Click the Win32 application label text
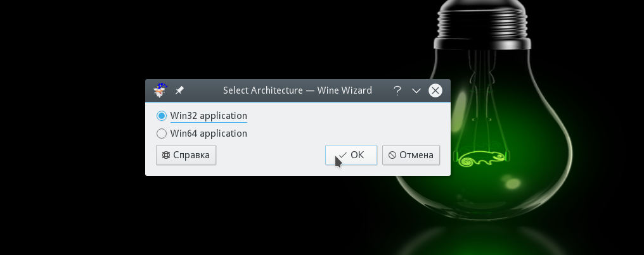The width and height of the screenshot is (644, 255). tap(209, 116)
